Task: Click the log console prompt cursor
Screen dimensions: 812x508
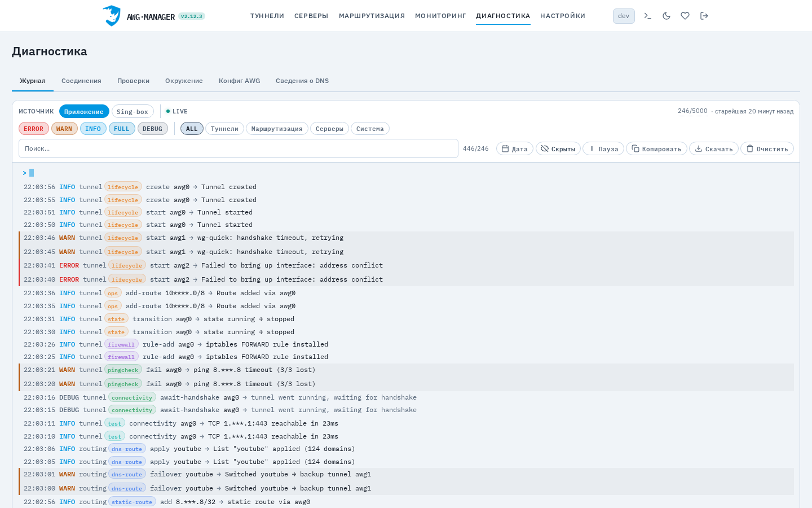Action: point(32,173)
